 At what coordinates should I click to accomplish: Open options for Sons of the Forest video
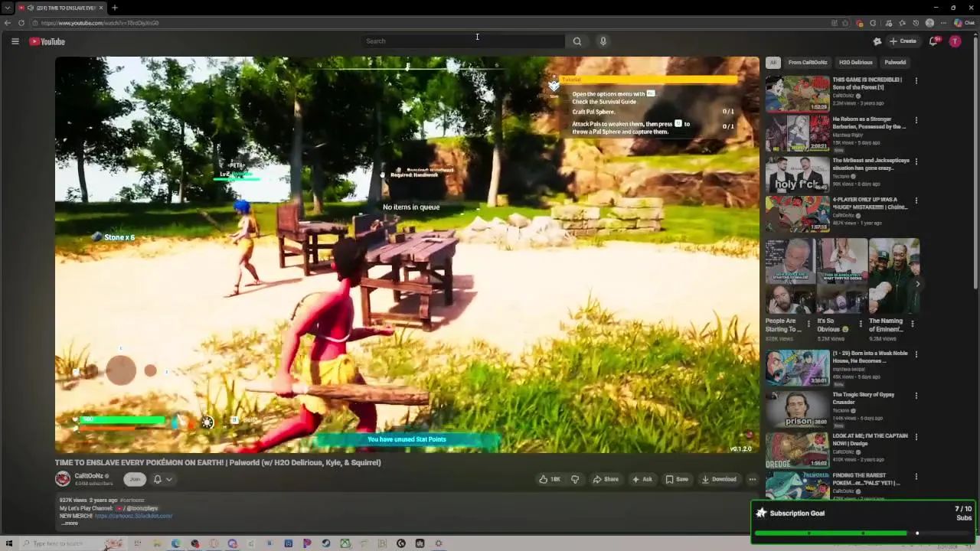coord(916,80)
